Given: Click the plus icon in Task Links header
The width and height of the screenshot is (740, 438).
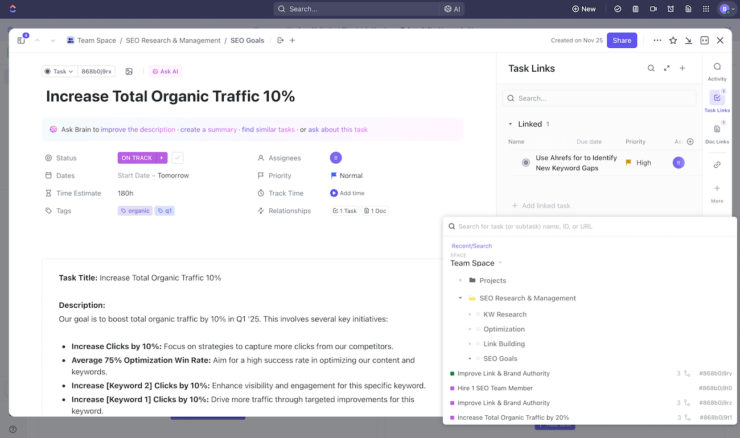Looking at the screenshot, I should 682,68.
